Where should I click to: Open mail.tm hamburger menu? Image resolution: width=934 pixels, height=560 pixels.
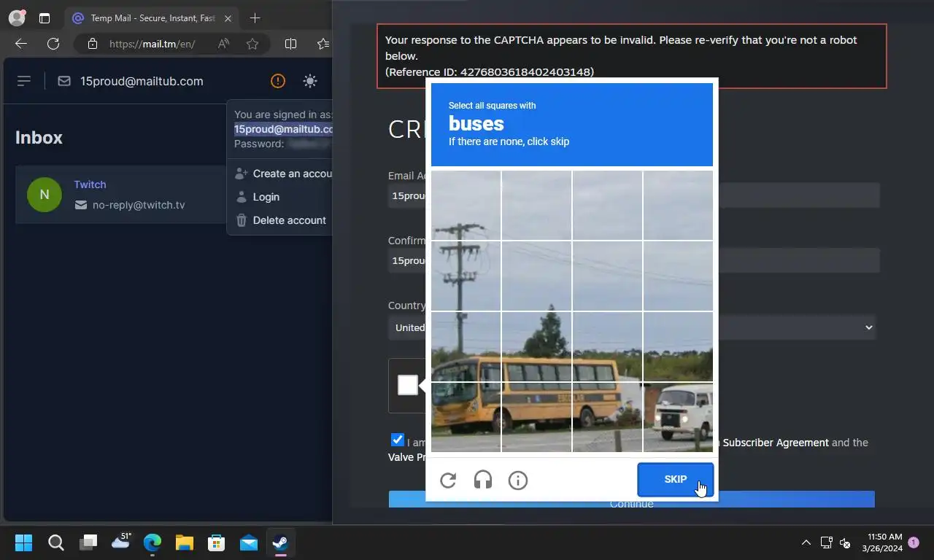tap(24, 81)
